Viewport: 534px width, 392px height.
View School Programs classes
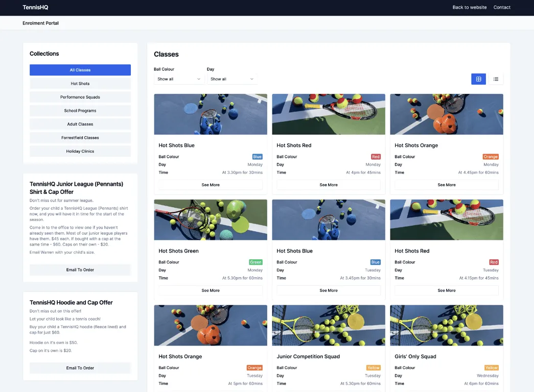click(80, 110)
